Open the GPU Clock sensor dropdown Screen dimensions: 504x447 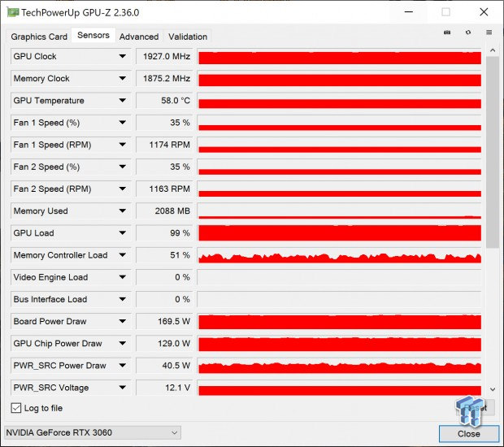[x=123, y=56]
